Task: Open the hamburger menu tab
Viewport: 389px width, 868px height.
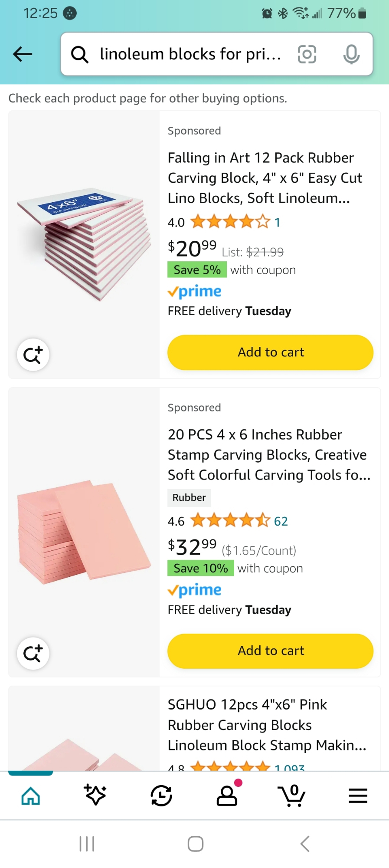Action: coord(358,796)
